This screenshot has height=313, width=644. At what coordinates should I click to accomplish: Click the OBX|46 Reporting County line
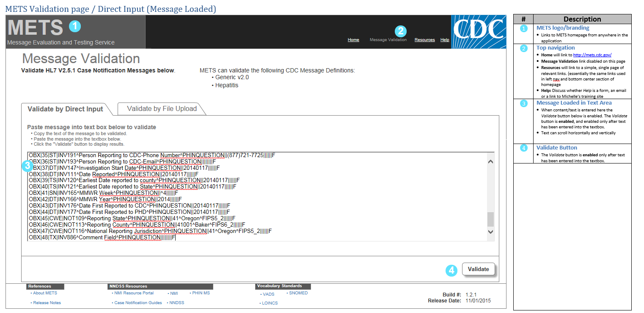(x=136, y=225)
